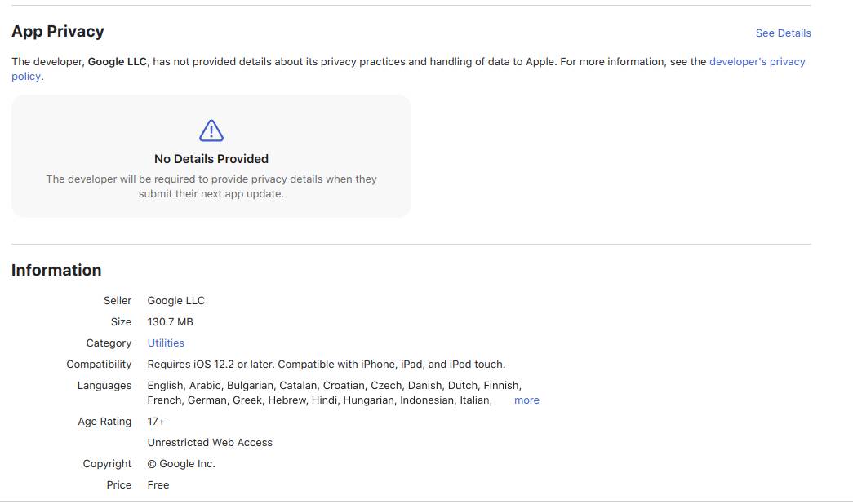This screenshot has width=853, height=504.
Task: Open the See Details link
Action: tap(783, 33)
